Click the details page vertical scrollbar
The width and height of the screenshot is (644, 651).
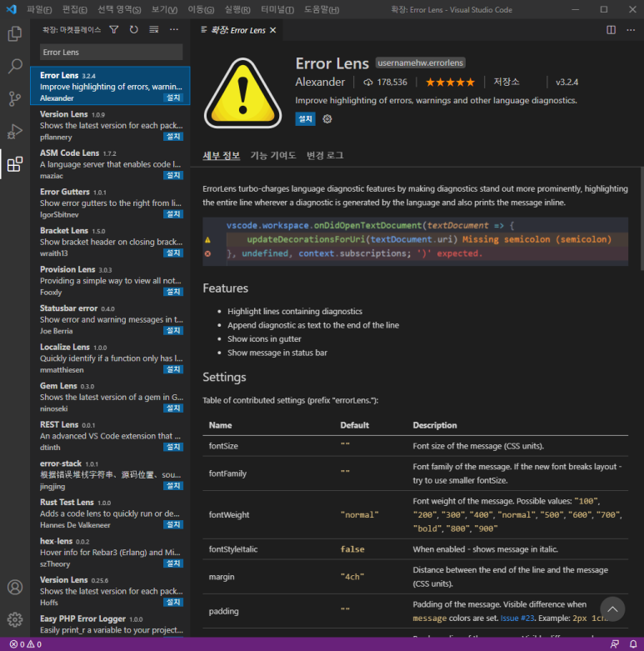click(642, 218)
